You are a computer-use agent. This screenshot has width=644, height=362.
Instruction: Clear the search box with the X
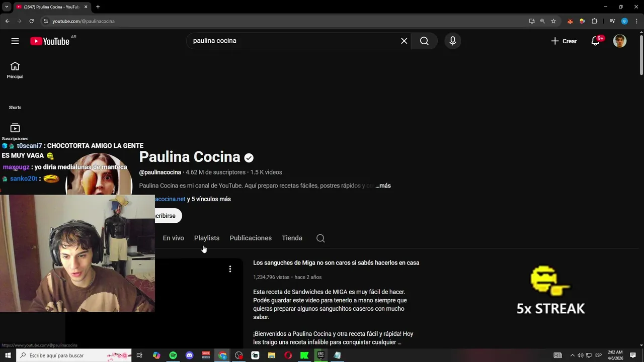click(404, 41)
